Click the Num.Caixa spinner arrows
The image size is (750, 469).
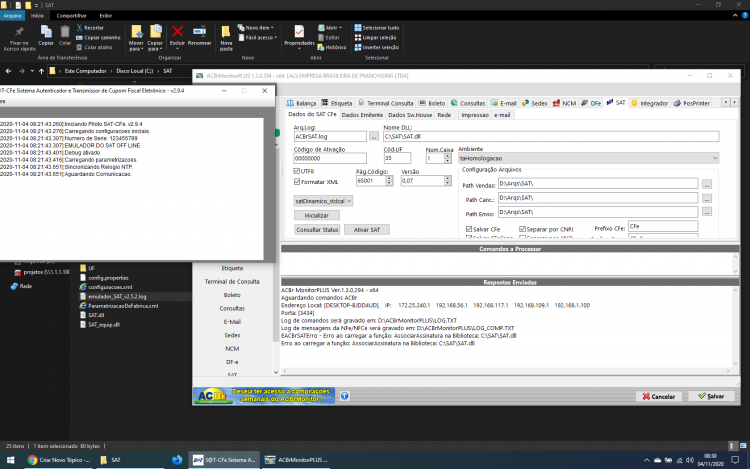point(447,158)
